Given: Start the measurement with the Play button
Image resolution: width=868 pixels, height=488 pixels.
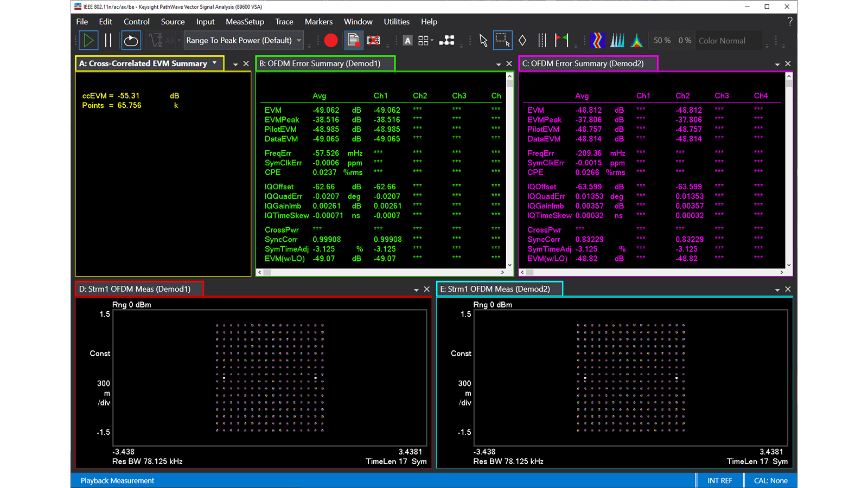Looking at the screenshot, I should click(x=88, y=40).
